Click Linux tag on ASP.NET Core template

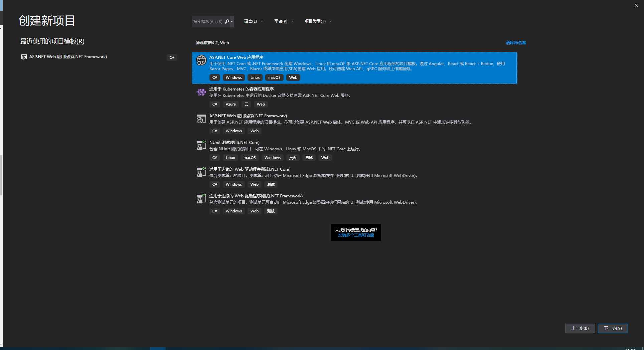click(255, 77)
